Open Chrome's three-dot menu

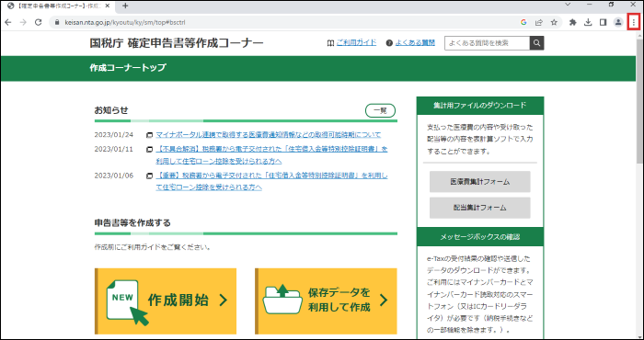(x=634, y=23)
